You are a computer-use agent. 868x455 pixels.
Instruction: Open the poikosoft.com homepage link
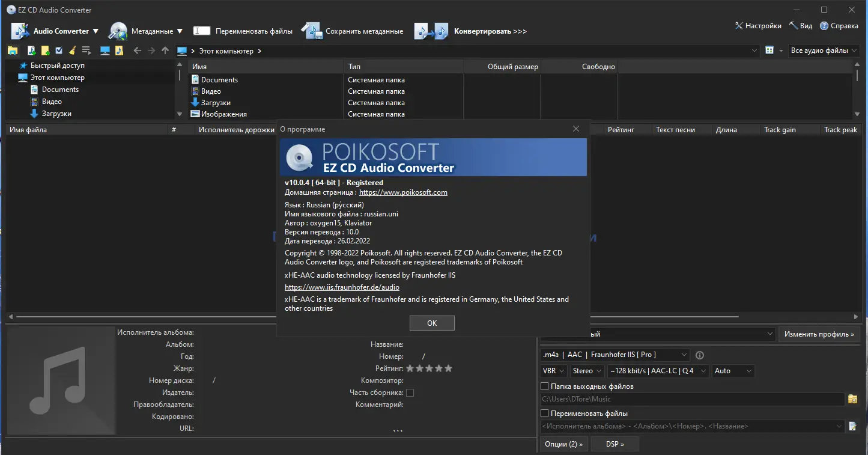(403, 192)
